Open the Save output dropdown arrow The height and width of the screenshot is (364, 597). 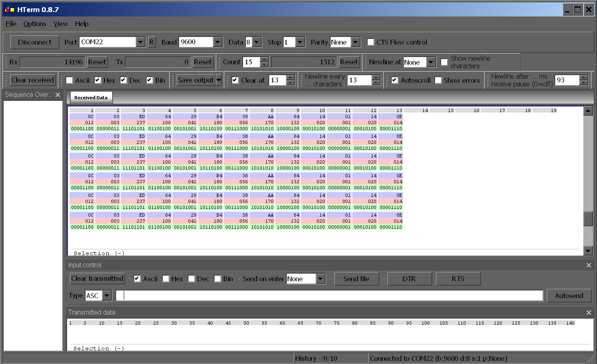[219, 80]
